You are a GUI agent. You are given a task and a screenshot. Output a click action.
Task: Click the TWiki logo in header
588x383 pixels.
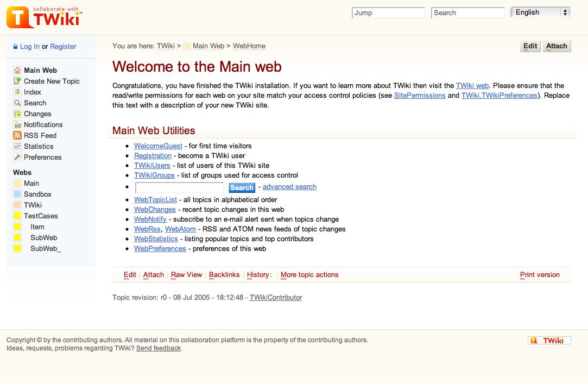43,17
